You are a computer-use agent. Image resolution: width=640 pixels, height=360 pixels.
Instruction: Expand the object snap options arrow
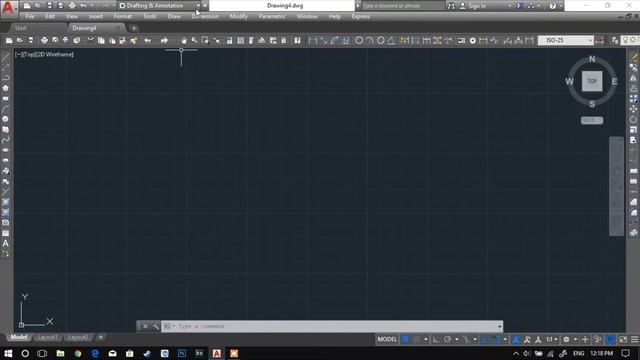[x=505, y=339]
